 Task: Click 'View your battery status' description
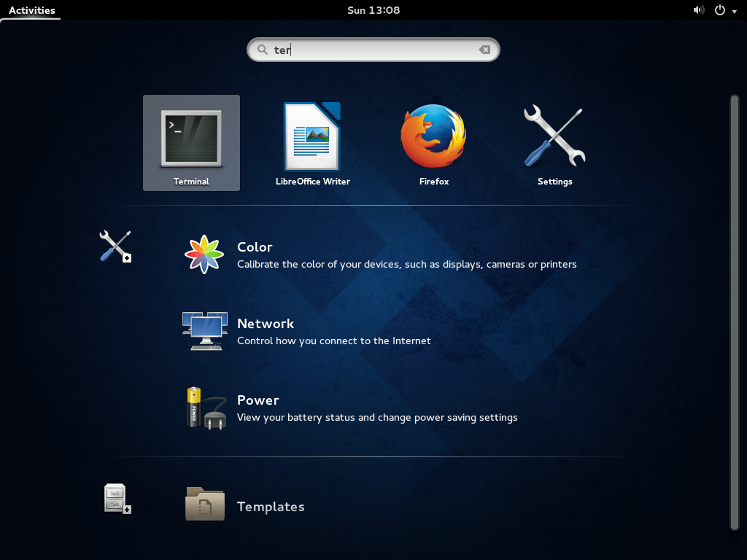tap(377, 418)
